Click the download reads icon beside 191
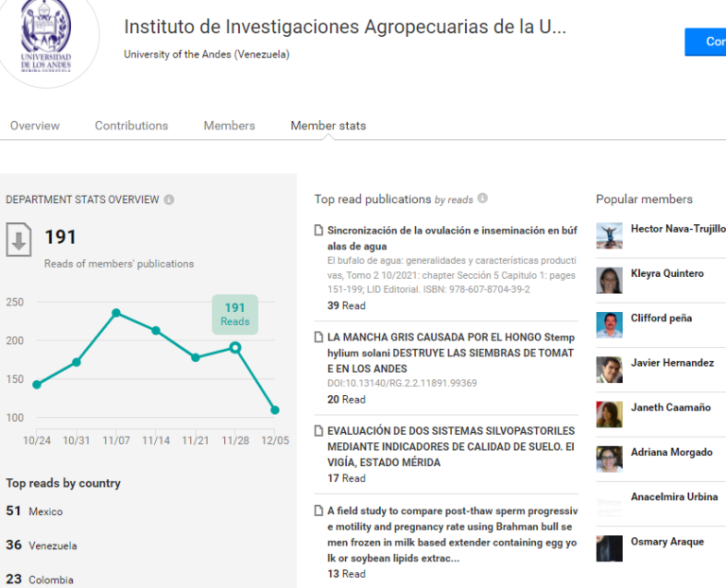The height and width of the screenshot is (588, 726). 19,239
